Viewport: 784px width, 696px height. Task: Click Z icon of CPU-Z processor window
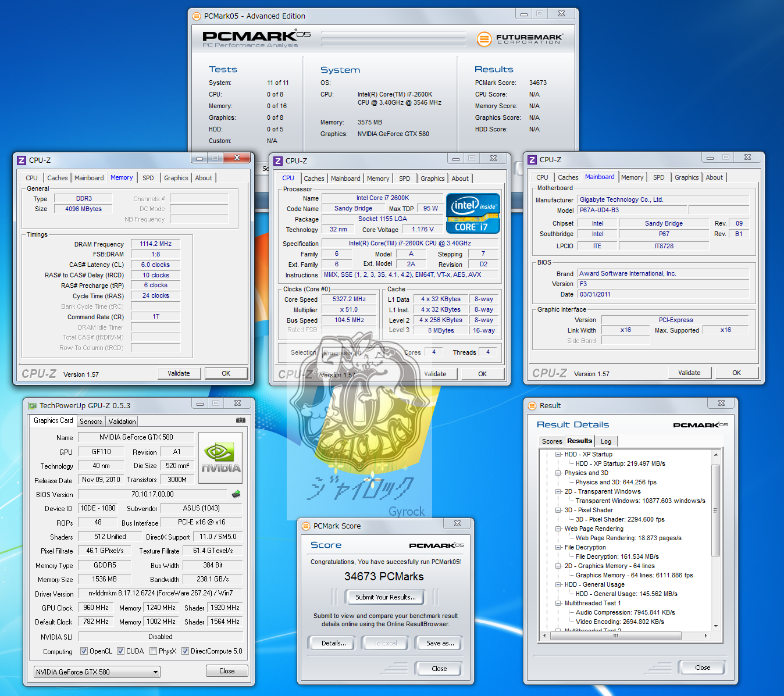(278, 161)
